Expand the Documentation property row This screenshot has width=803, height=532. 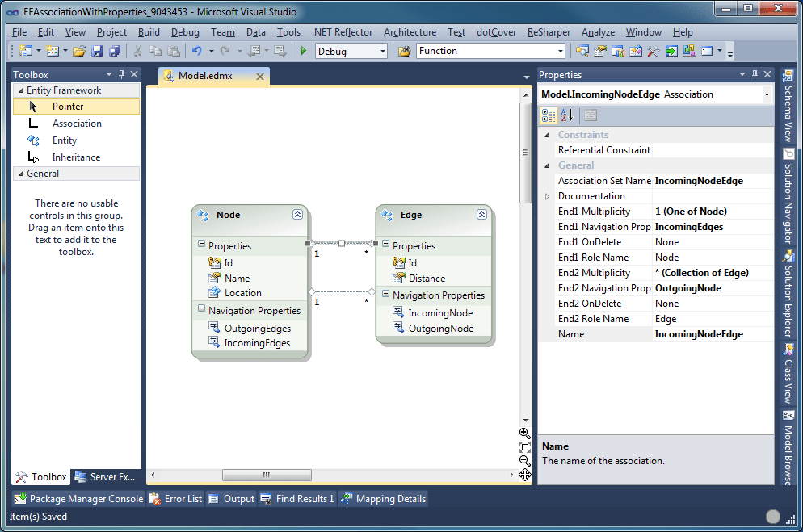click(547, 196)
